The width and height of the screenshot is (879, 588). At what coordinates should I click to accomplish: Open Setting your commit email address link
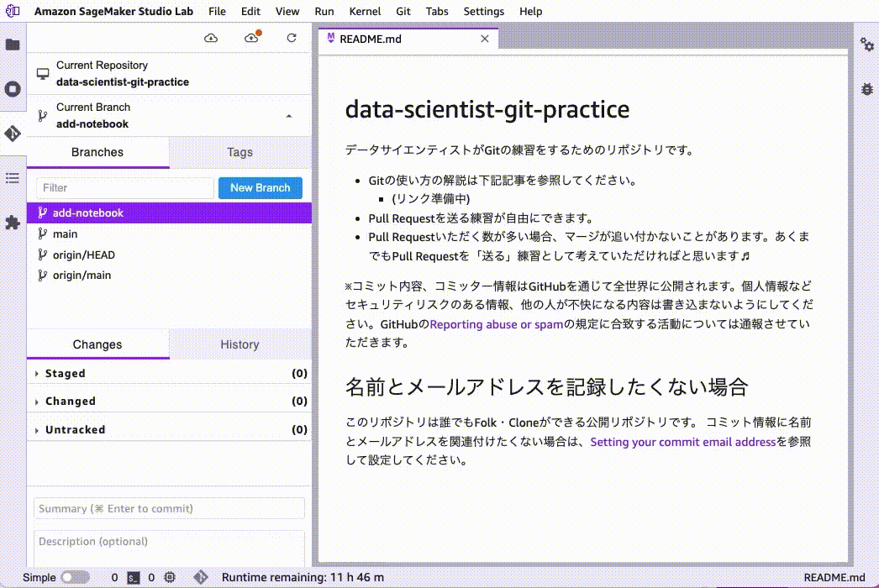point(683,442)
